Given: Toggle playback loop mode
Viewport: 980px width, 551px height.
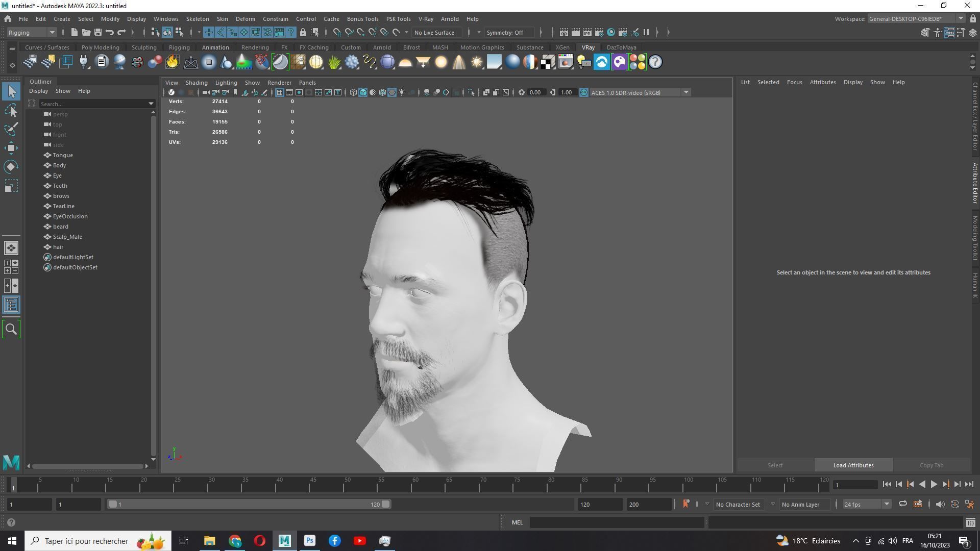Looking at the screenshot, I should click(902, 504).
